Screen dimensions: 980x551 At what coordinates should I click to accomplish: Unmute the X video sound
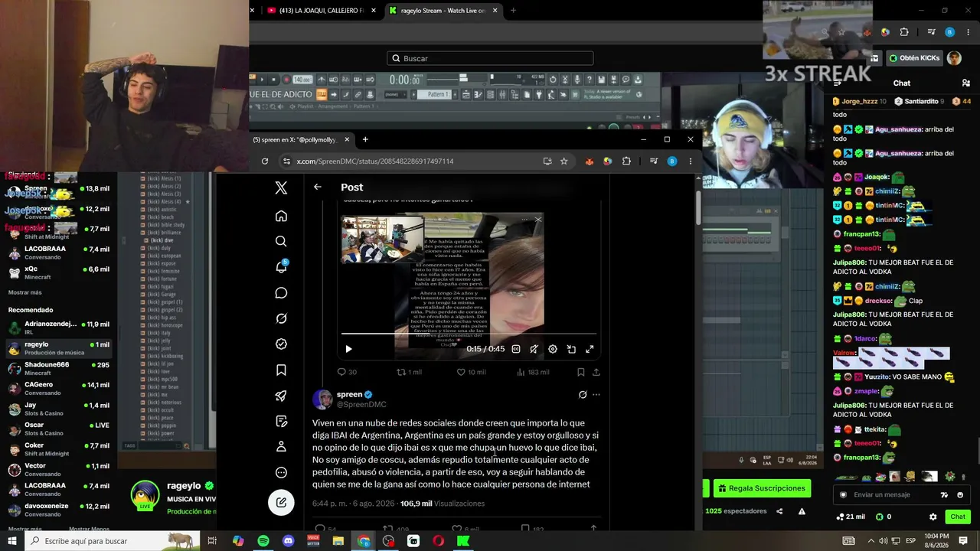pyautogui.click(x=534, y=349)
